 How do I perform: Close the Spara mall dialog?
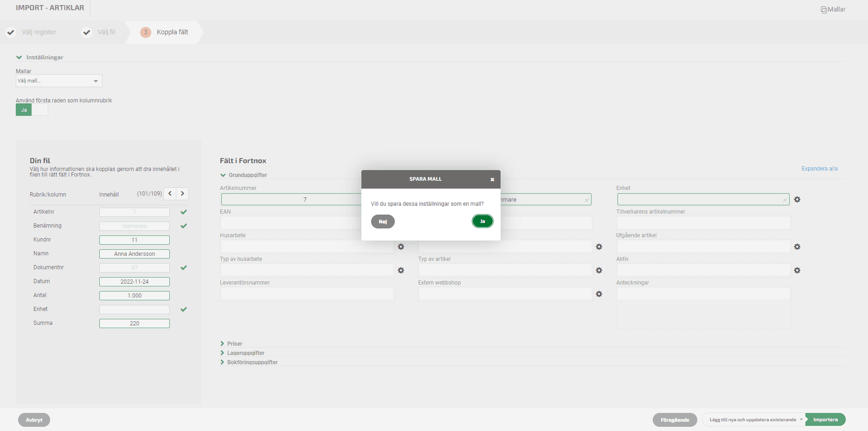coord(492,179)
